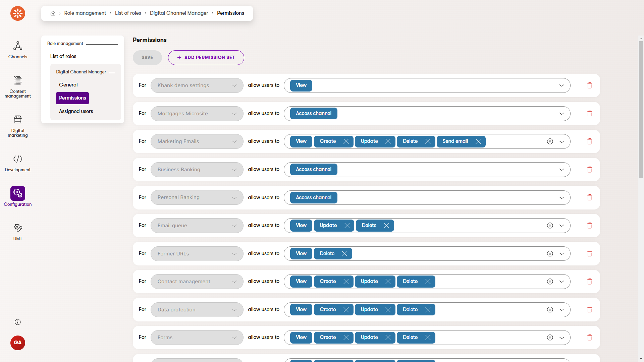Viewport: 644px width, 362px height.
Task: Clear all permissions for Former URLs
Action: point(550,254)
